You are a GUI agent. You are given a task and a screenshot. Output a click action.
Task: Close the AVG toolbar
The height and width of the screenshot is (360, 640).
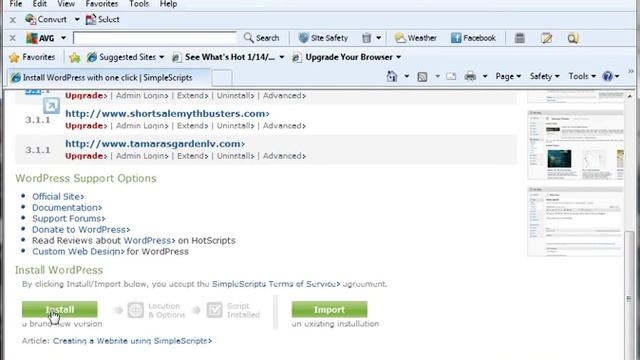(13, 38)
